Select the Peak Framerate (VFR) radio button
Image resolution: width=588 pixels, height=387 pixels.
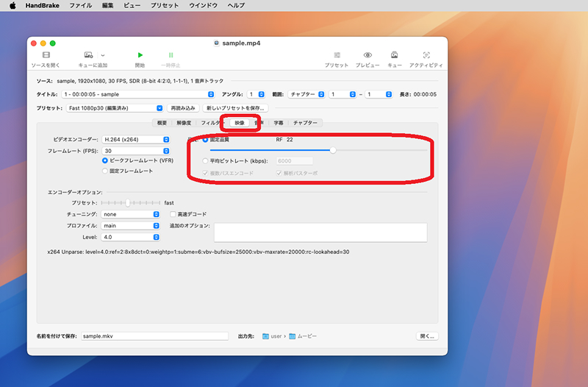(x=106, y=160)
